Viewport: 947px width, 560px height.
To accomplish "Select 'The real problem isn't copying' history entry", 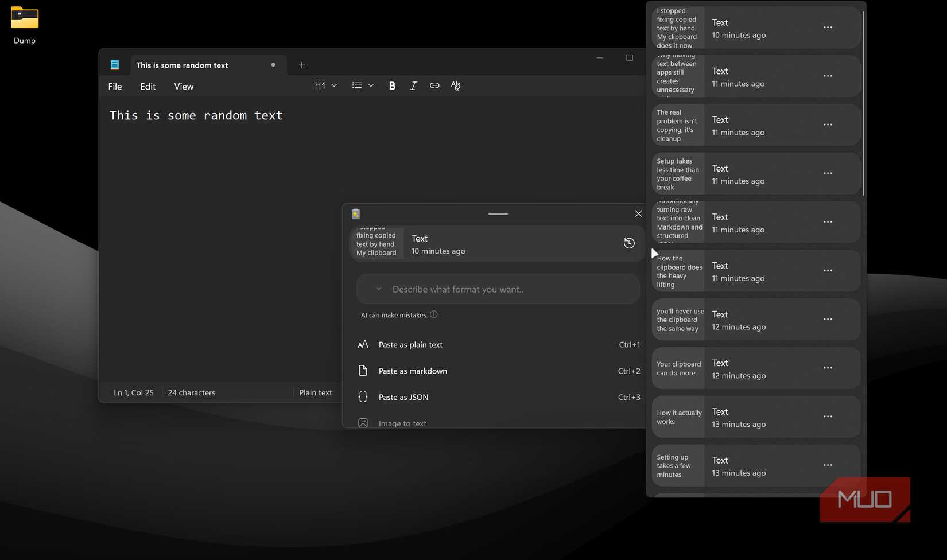I will pyautogui.click(x=756, y=125).
